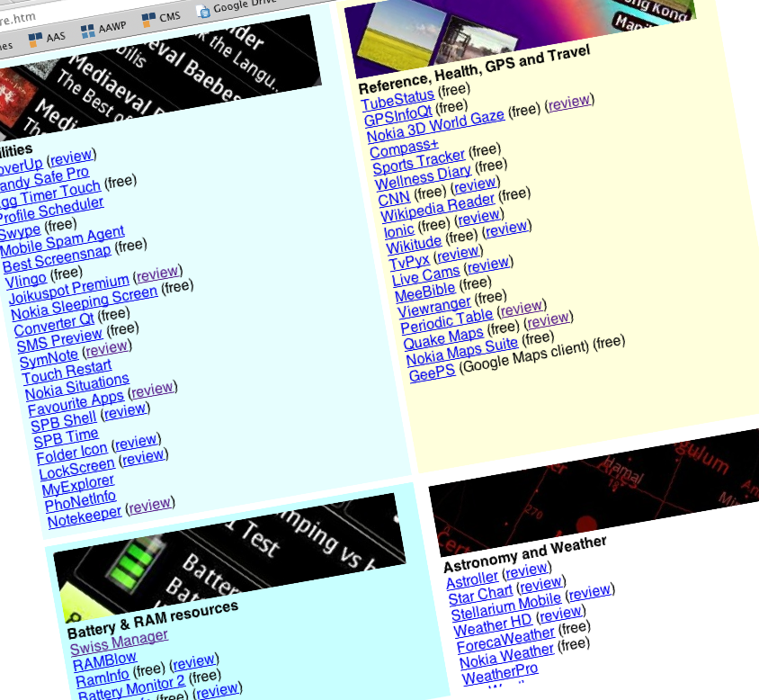Open the Google Drive bookmark
Screen dimensions: 759x700
point(237,7)
